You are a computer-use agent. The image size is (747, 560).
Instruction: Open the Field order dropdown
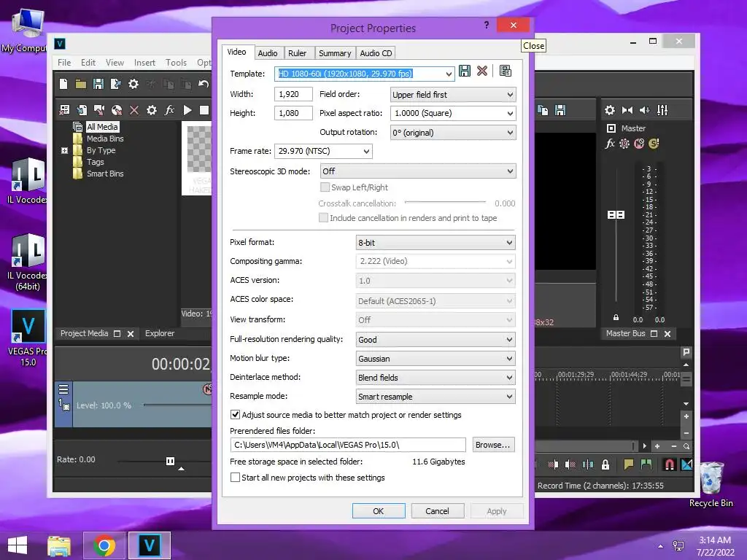[453, 94]
